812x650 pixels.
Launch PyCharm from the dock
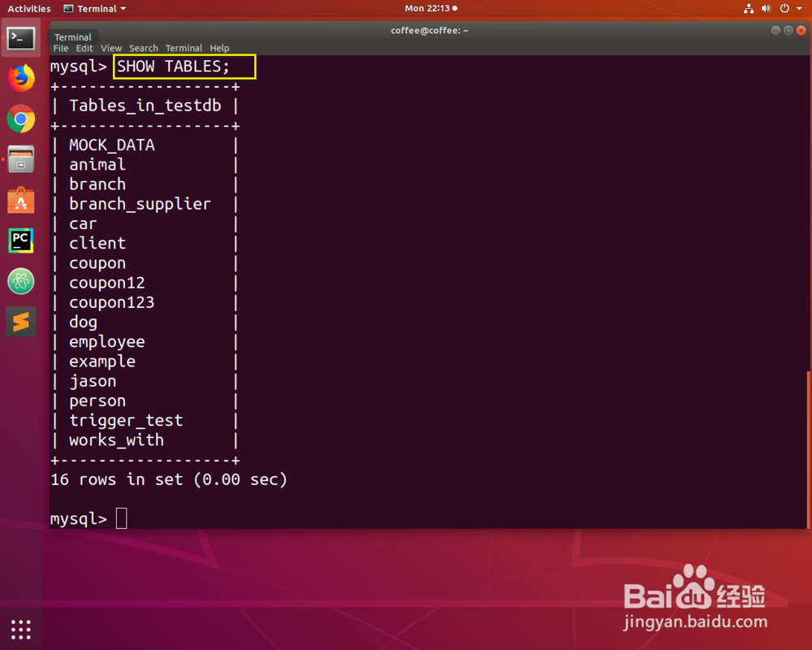coord(21,240)
